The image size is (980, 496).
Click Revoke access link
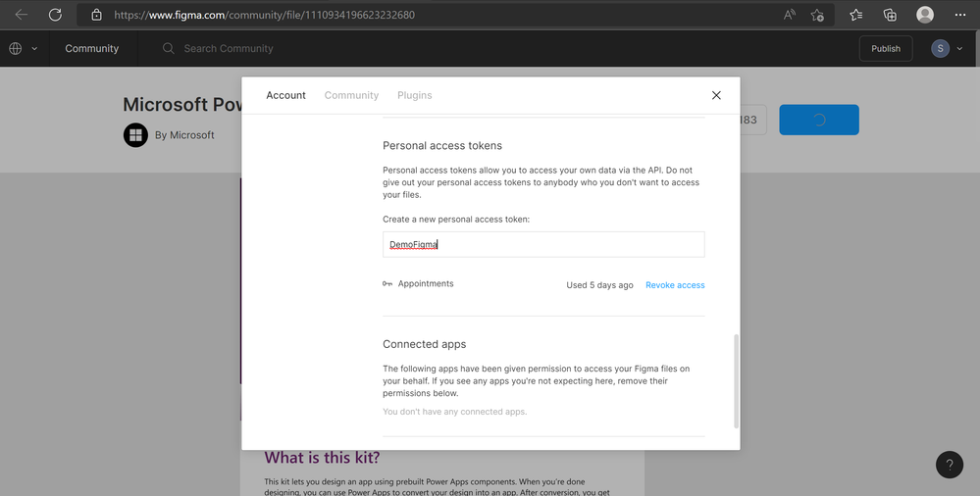click(675, 285)
